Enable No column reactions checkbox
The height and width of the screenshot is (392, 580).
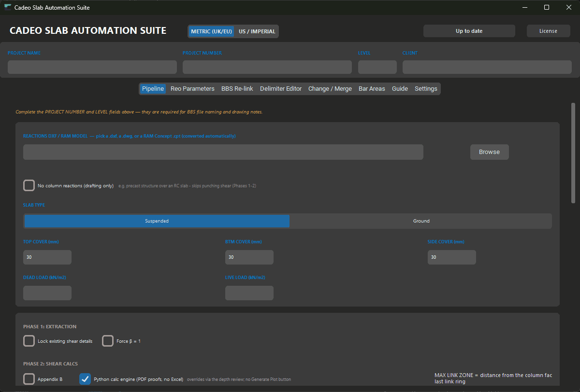click(x=29, y=185)
